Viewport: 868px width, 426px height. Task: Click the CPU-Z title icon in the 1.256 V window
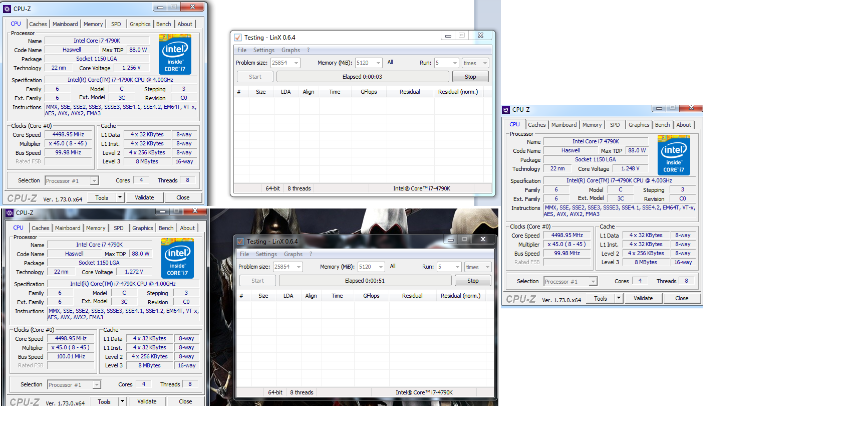point(7,9)
